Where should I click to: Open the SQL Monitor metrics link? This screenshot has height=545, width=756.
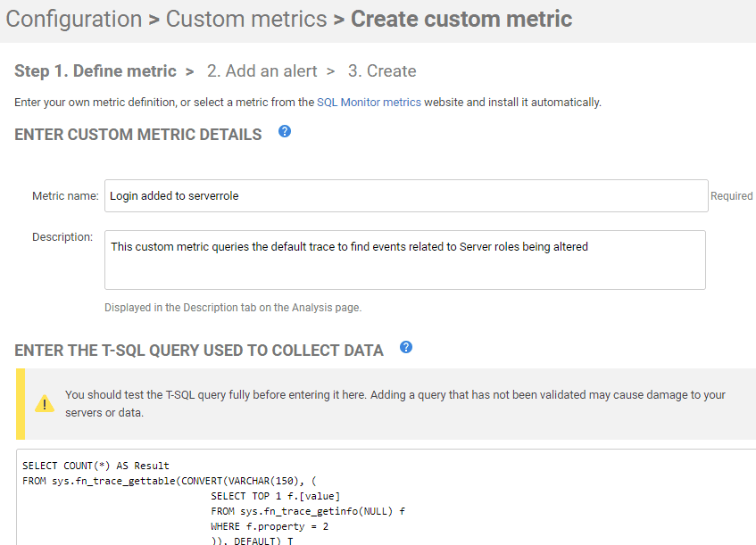(x=369, y=103)
